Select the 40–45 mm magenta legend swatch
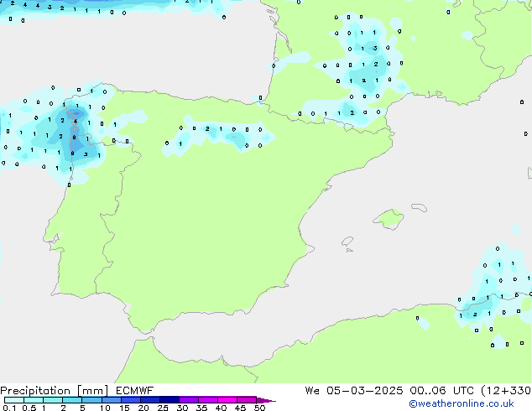Screen dimensions: 532x411 pyautogui.click(x=227, y=400)
